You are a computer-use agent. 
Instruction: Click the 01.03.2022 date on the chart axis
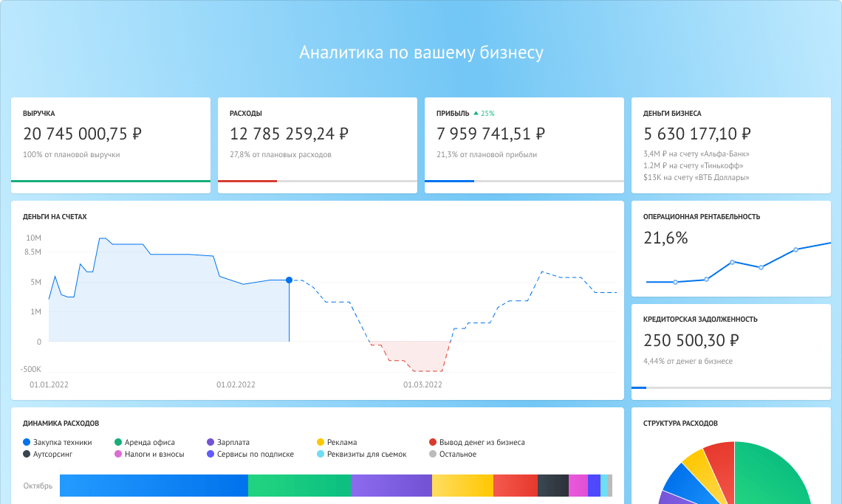coord(422,385)
